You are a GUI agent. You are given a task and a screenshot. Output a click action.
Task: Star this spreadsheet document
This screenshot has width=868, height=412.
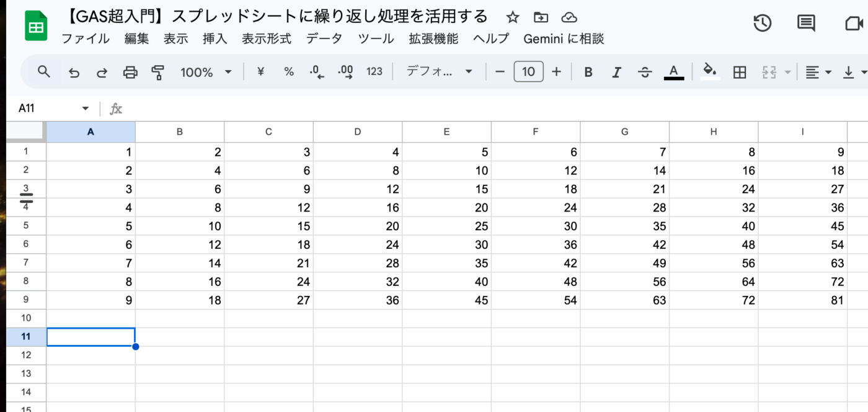[x=513, y=17]
